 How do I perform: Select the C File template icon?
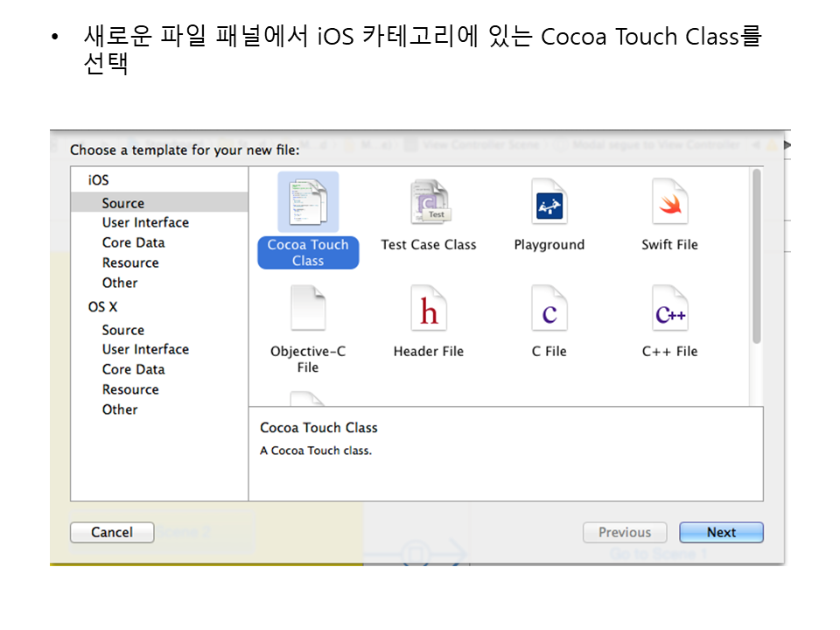[x=549, y=311]
